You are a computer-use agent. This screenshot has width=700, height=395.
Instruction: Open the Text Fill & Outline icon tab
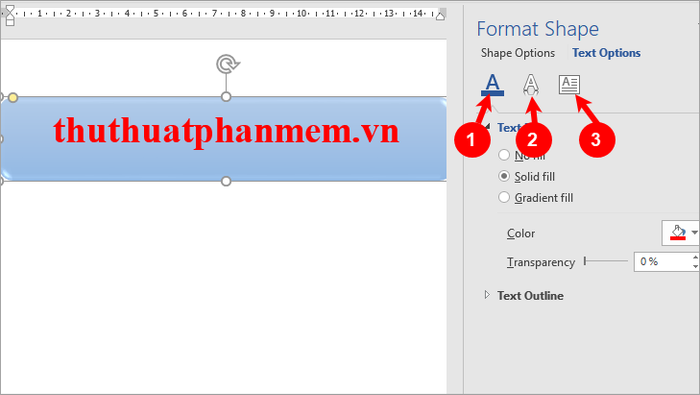pos(492,85)
